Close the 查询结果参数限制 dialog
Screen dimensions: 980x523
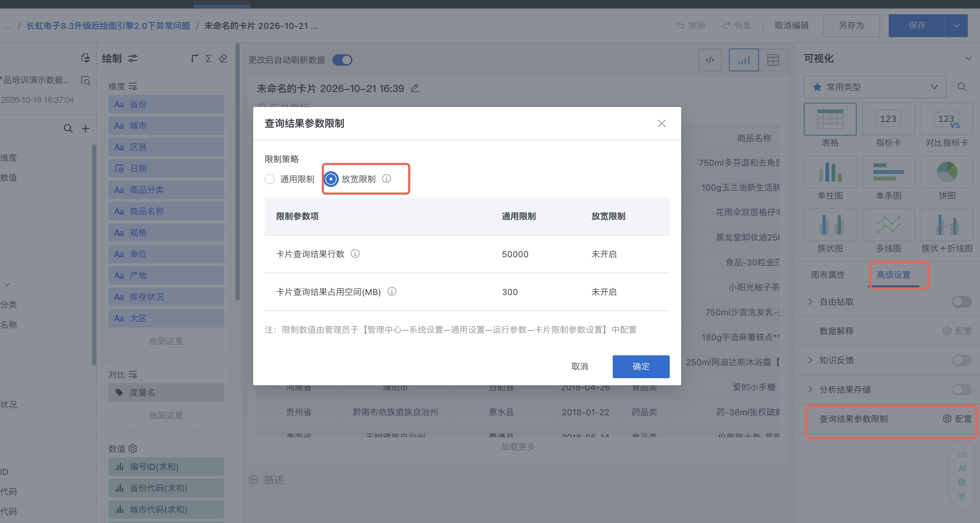coord(662,123)
